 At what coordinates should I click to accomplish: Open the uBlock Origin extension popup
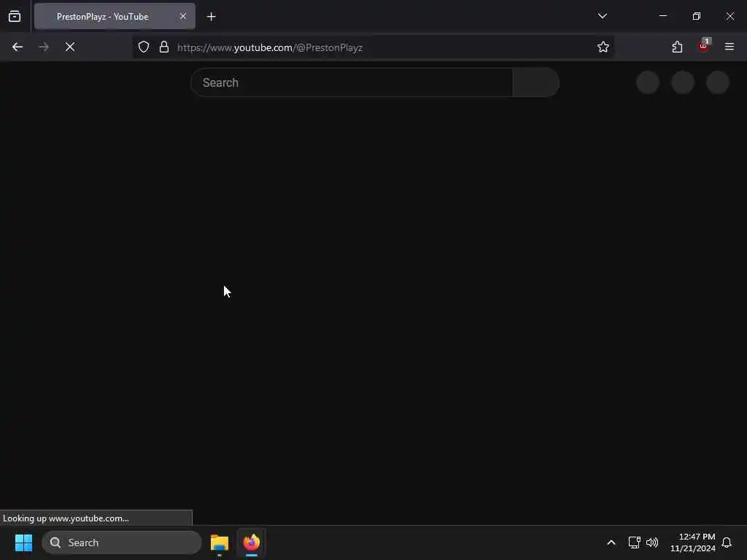click(x=704, y=46)
